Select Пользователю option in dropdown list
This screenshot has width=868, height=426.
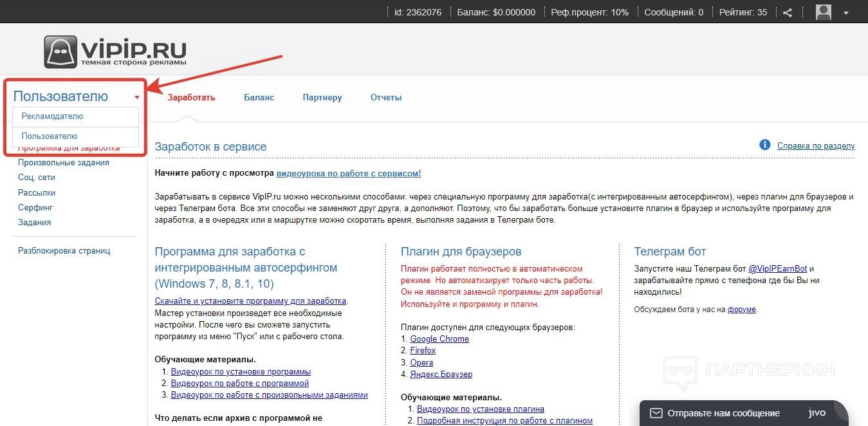[50, 136]
